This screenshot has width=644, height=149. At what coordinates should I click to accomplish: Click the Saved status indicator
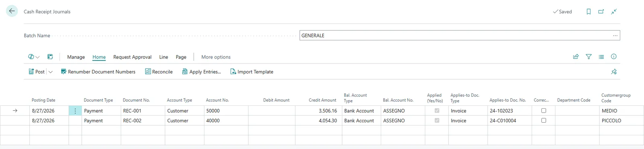[x=562, y=12]
